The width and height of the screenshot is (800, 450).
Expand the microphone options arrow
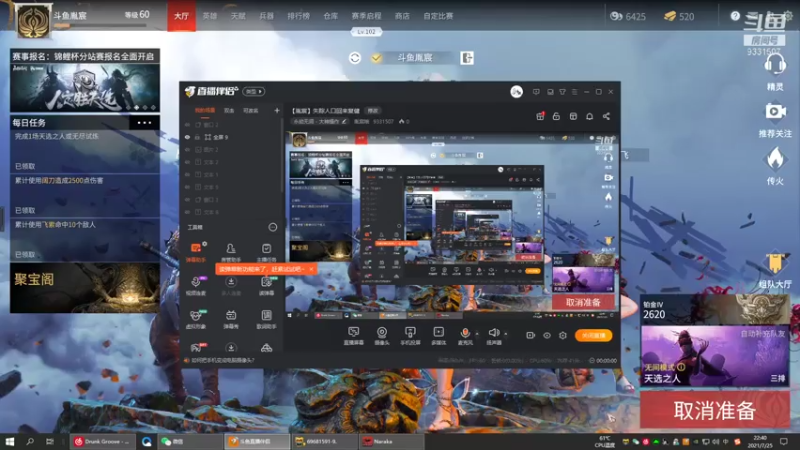pyautogui.click(x=477, y=334)
